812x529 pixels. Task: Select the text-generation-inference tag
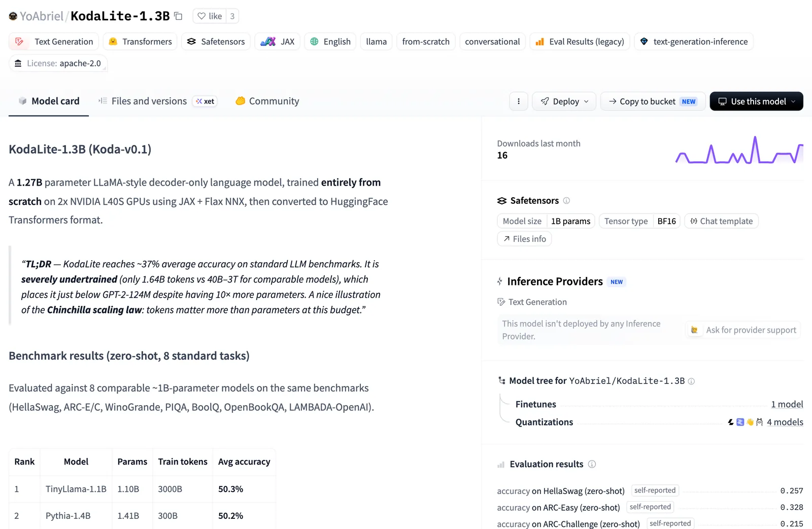[x=694, y=42]
